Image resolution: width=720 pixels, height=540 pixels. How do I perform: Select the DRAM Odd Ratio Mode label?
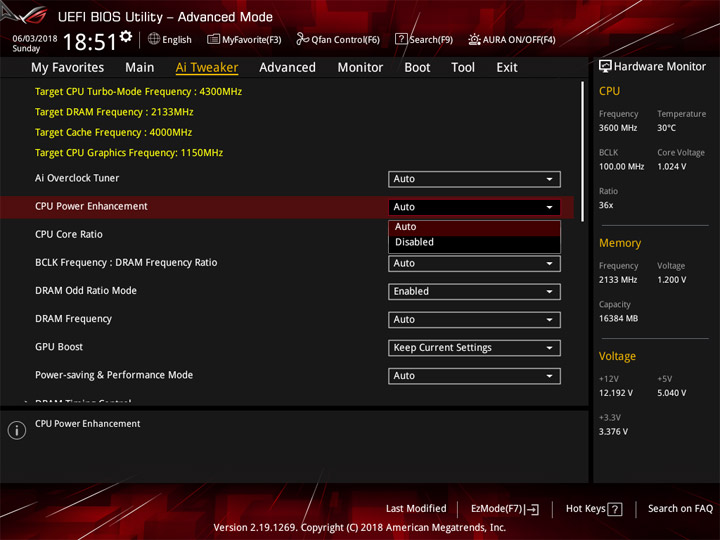[86, 291]
